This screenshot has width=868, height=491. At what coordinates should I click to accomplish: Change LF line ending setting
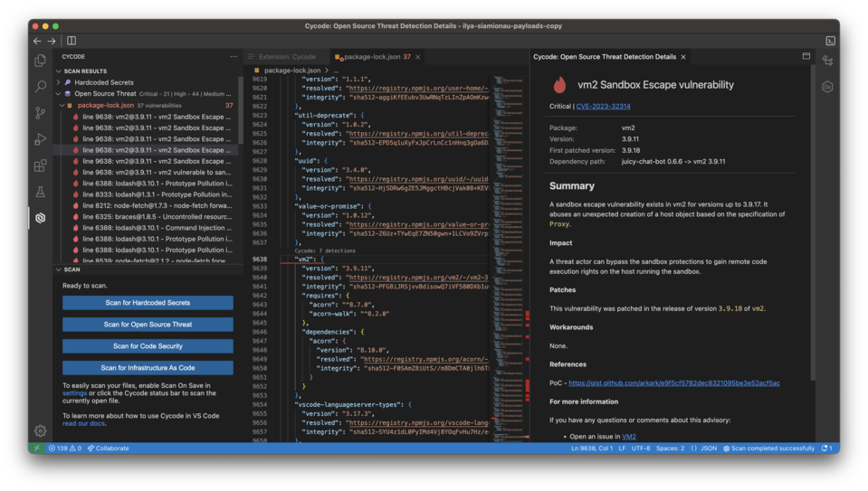tap(622, 449)
